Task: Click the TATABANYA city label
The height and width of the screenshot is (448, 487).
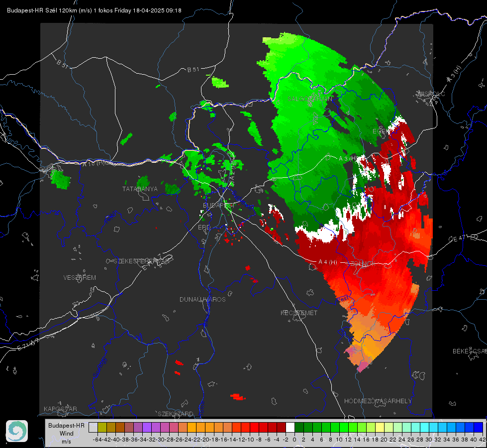Action: coord(140,189)
